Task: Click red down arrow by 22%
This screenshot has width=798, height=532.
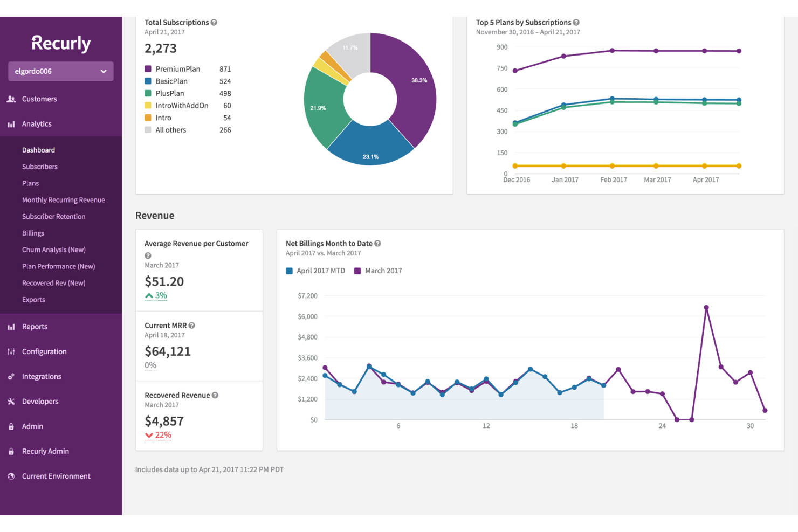Action: pos(149,435)
